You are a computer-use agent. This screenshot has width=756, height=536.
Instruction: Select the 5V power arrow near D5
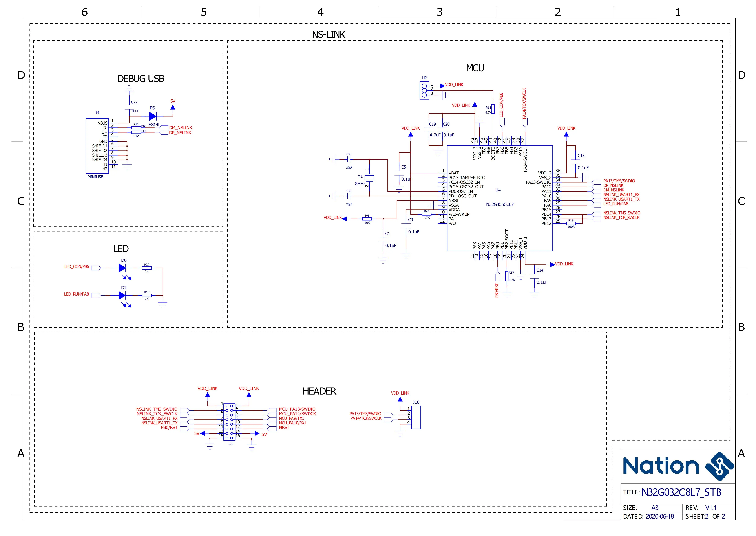(173, 107)
